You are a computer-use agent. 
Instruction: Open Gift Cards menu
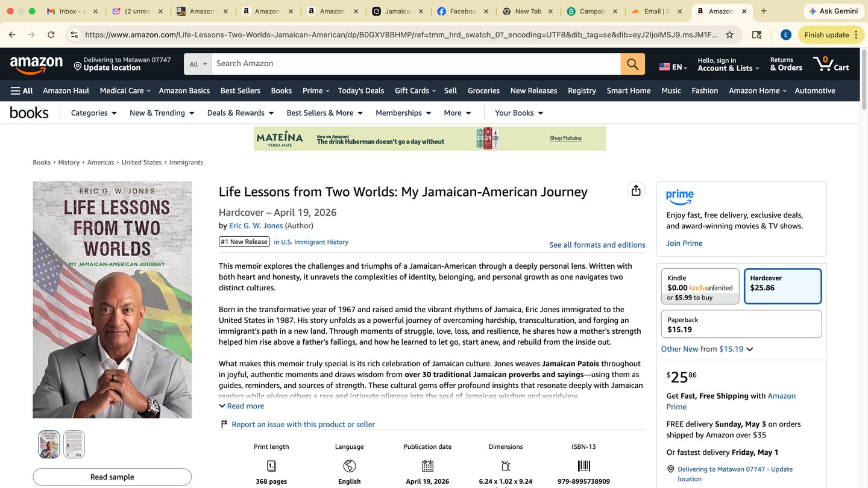coord(416,90)
